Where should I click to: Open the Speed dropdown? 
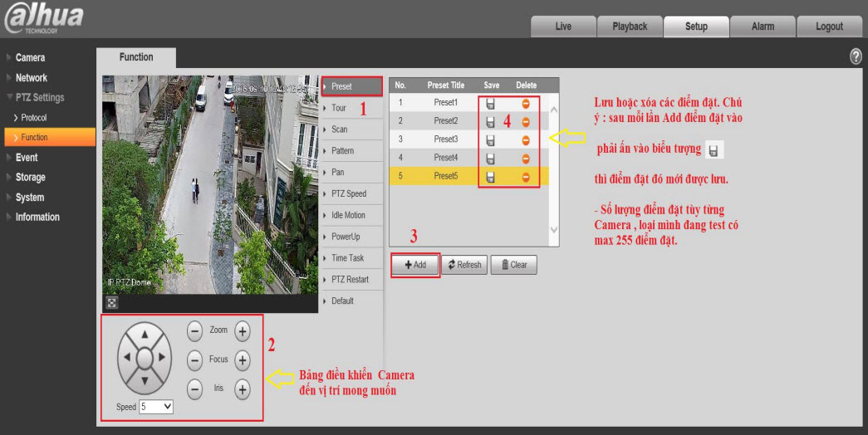click(x=156, y=407)
